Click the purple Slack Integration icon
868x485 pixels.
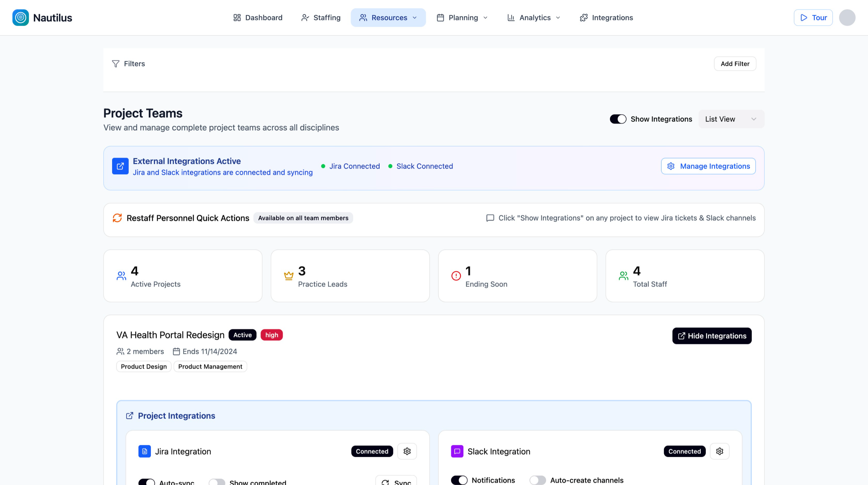(x=457, y=451)
